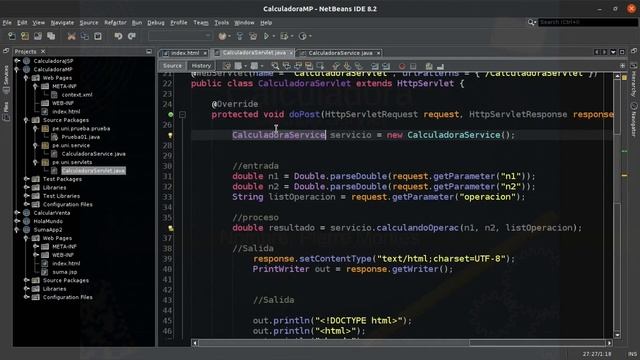Toggle the Toggle Rectangular Selection editor icon
The height and width of the screenshot is (360, 640).
tap(320, 66)
